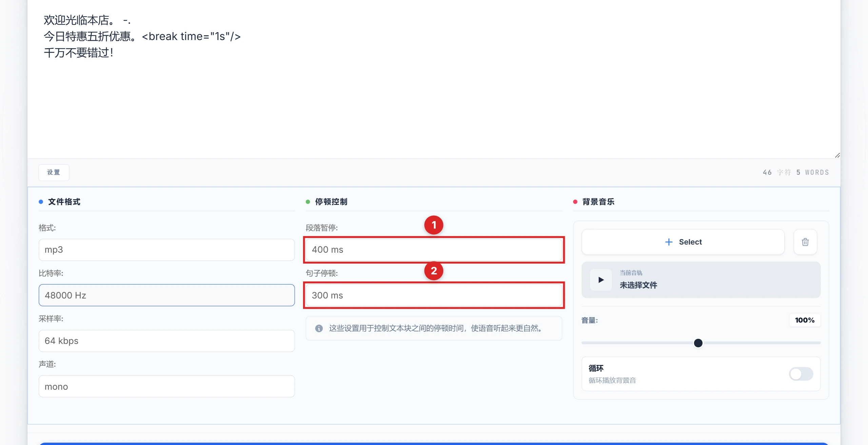This screenshot has height=445, width=868.
Task: Open the 段落暂停 400 ms dropdown
Action: coord(434,250)
